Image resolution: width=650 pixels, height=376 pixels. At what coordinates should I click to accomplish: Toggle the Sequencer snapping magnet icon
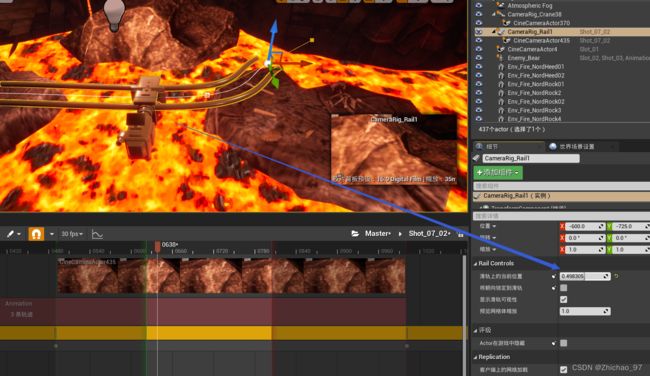point(36,234)
